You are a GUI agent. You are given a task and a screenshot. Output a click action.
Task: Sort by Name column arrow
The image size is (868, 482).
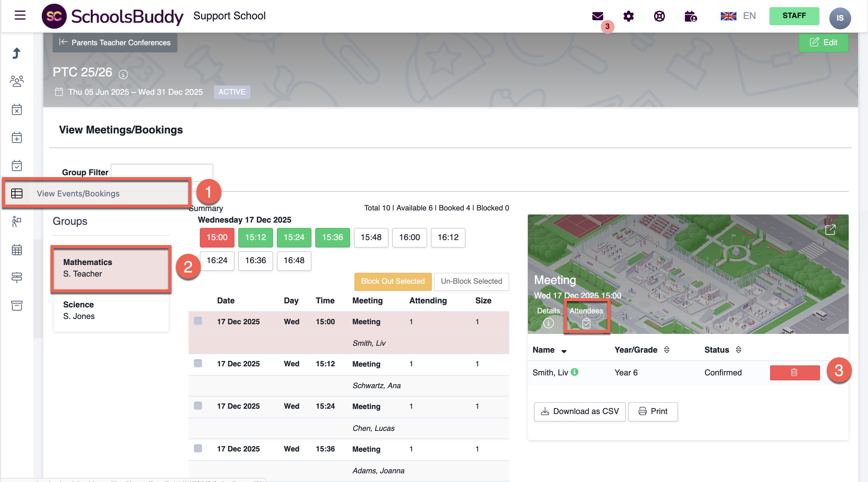(564, 351)
